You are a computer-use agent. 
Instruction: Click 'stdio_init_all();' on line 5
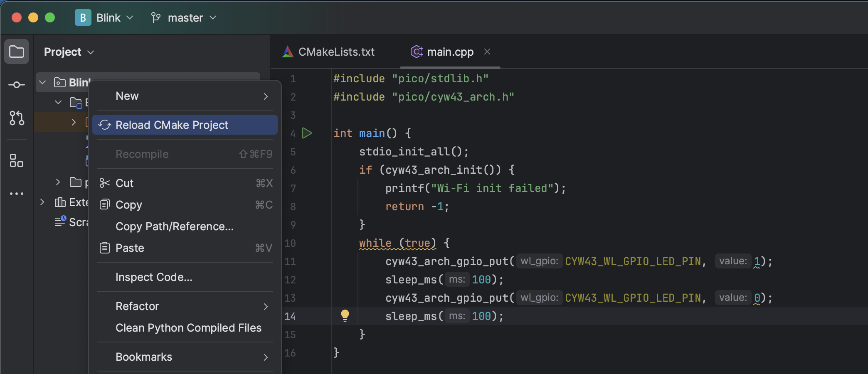point(414,152)
